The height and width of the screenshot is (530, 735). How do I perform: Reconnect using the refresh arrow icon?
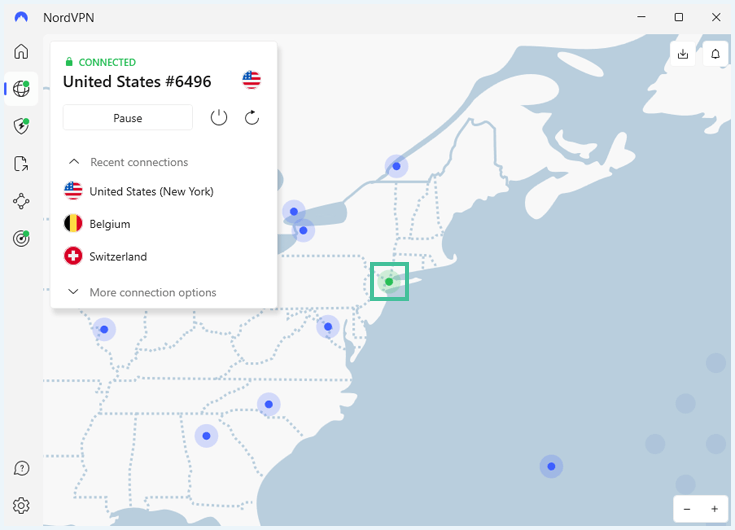pos(252,118)
